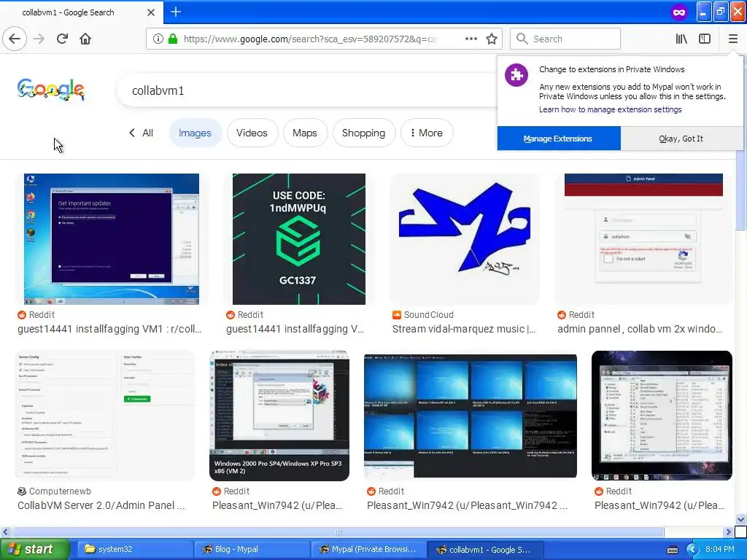747x560 pixels.
Task: Open the hamburger application menu
Action: 732,39
